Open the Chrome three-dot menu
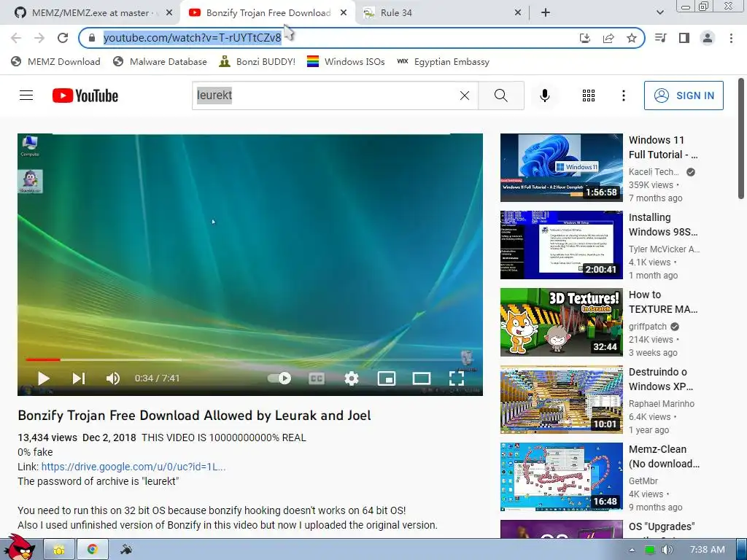The height and width of the screenshot is (560, 747). 731,38
